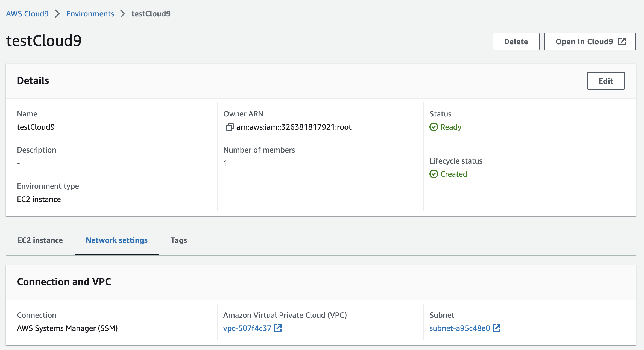The height and width of the screenshot is (350, 644).
Task: Click the testCloud9 breadcrumb text
Action: pyautogui.click(x=151, y=14)
